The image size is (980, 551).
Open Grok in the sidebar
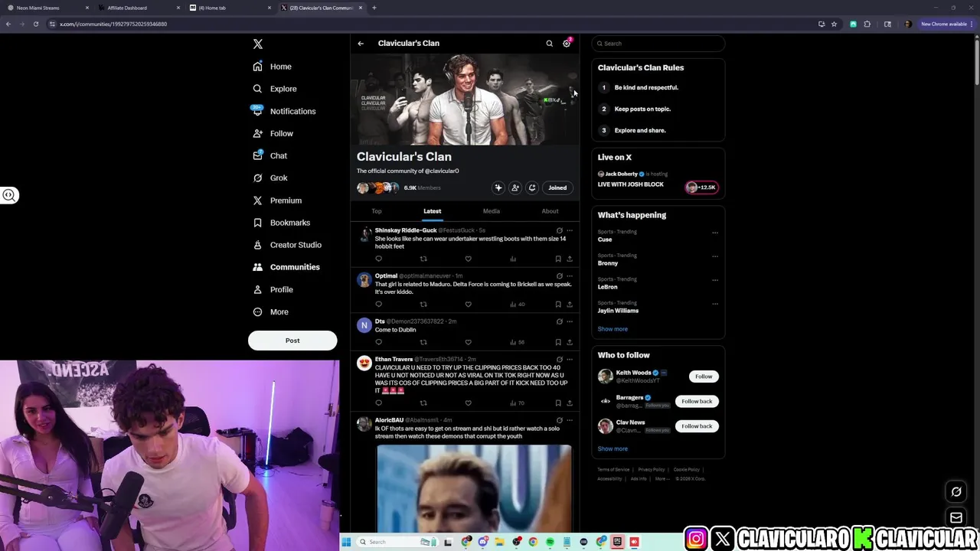click(270, 178)
